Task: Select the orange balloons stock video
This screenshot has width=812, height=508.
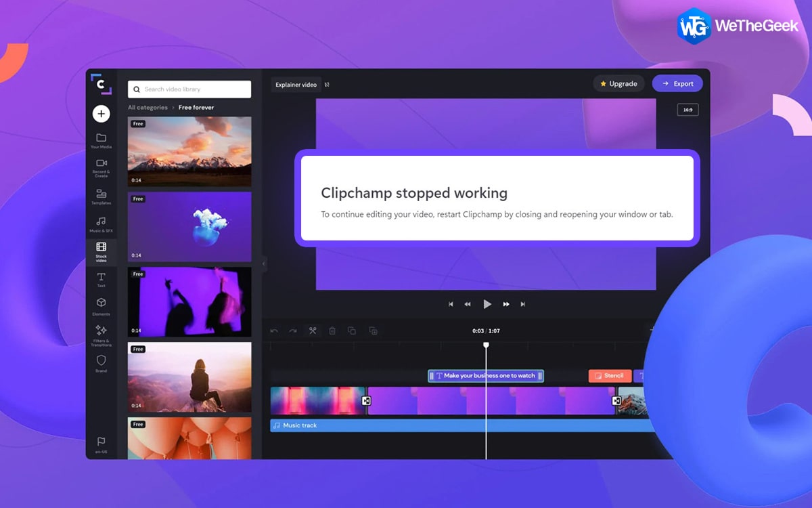Action: coord(189,438)
